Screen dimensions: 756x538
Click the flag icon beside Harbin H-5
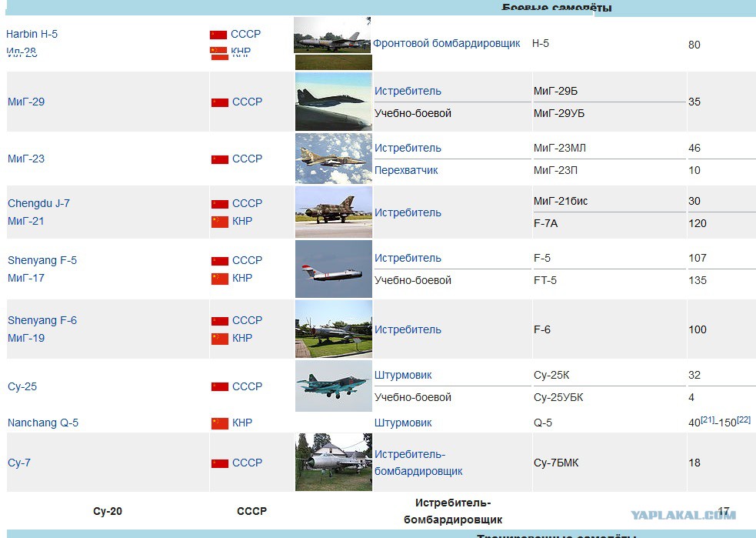tap(218, 35)
